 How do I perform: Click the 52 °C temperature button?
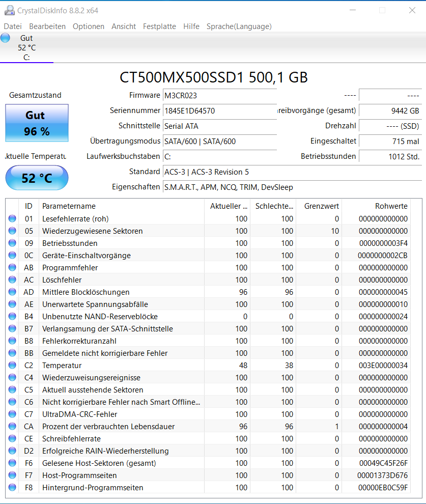click(37, 178)
